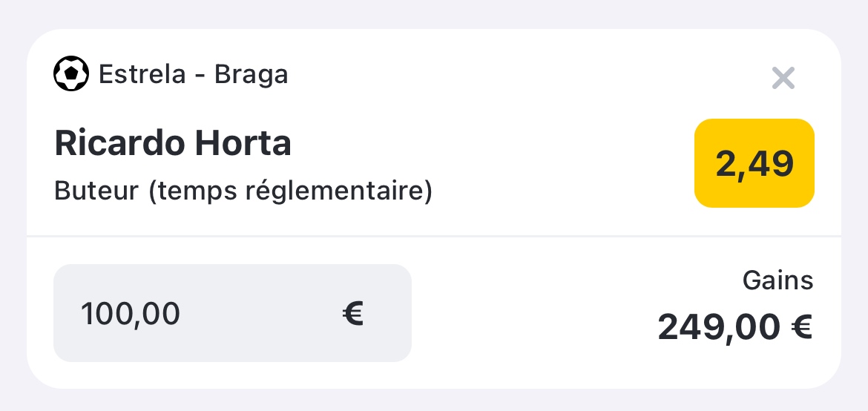Open the Estrela - Braga match link
868x411 pixels.
193,74
